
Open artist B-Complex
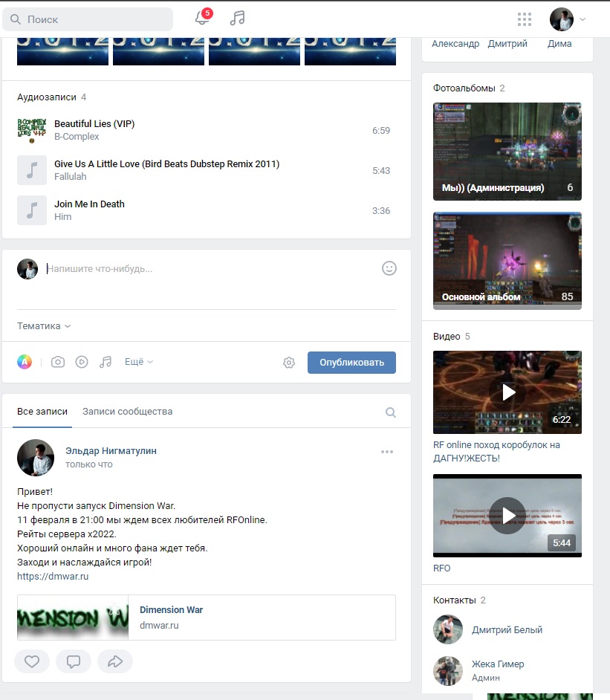77,136
